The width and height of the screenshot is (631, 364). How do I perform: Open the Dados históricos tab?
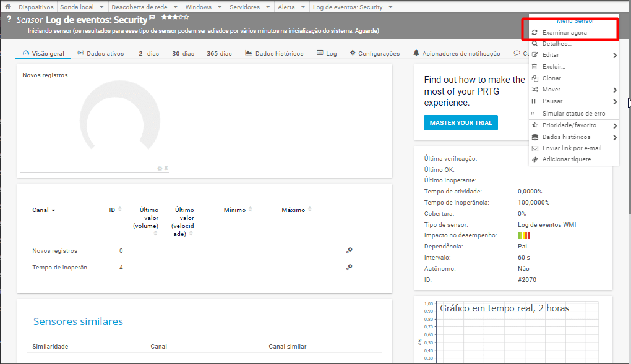[x=274, y=53]
